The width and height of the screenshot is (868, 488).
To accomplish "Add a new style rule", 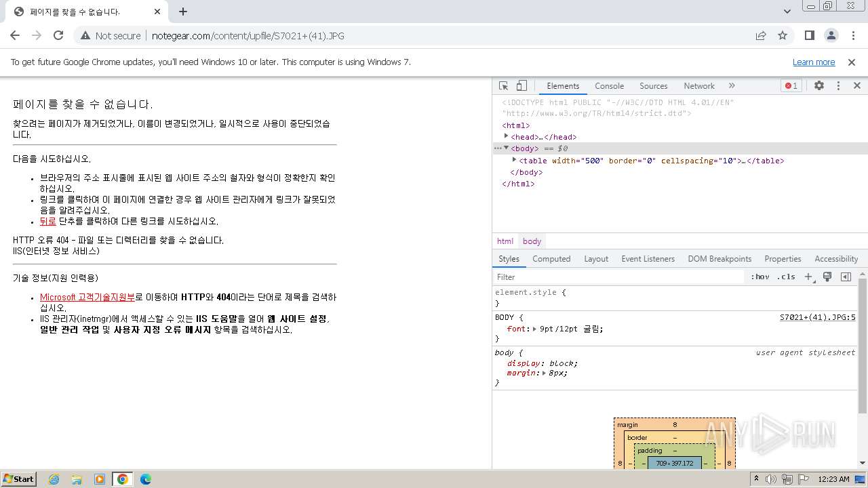I will [x=808, y=277].
